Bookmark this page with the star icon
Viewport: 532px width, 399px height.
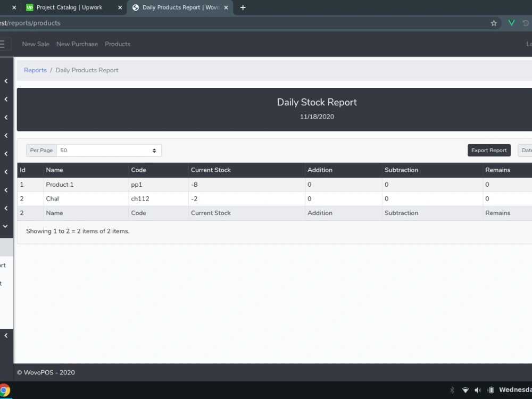[x=494, y=23]
